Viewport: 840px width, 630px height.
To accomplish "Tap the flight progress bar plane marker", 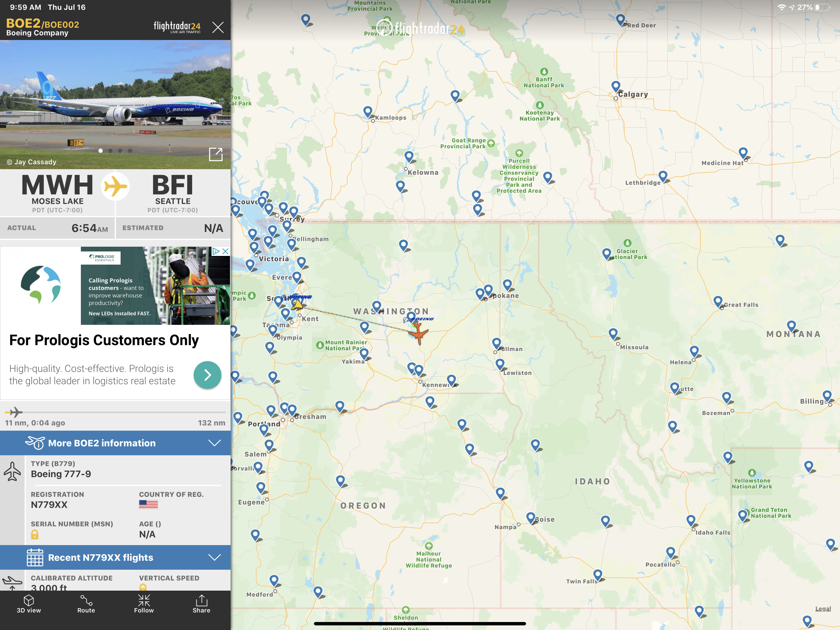I will click(15, 412).
